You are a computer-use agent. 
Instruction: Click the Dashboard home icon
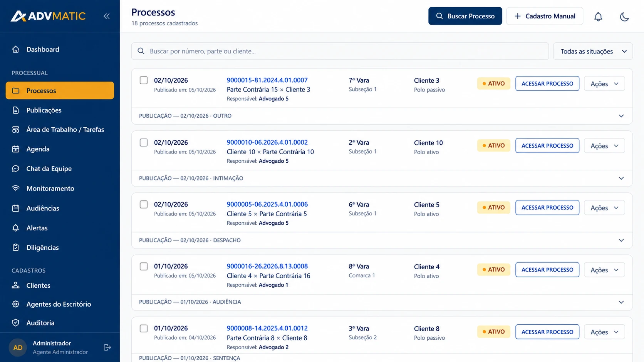coord(16,49)
